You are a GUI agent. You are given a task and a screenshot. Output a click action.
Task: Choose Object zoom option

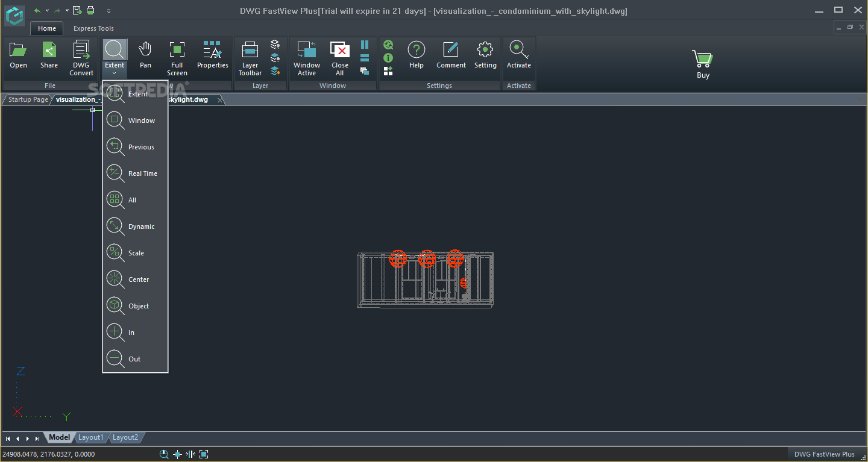[x=135, y=306]
